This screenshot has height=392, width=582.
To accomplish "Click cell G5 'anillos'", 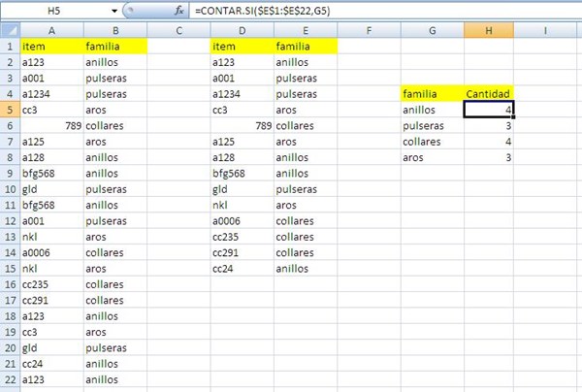I will (x=433, y=110).
